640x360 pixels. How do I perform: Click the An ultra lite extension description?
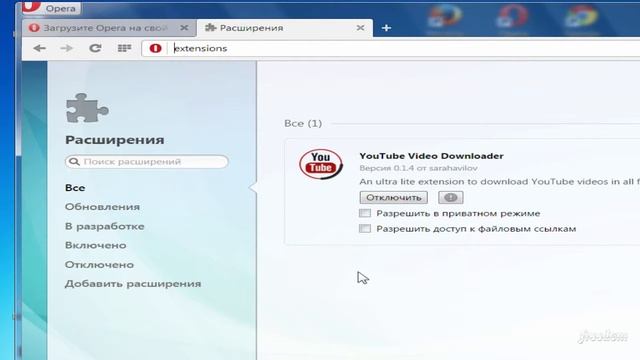click(x=500, y=182)
